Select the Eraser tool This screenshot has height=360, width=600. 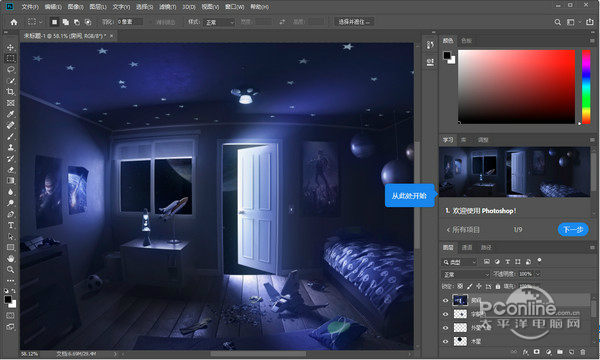pyautogui.click(x=10, y=169)
